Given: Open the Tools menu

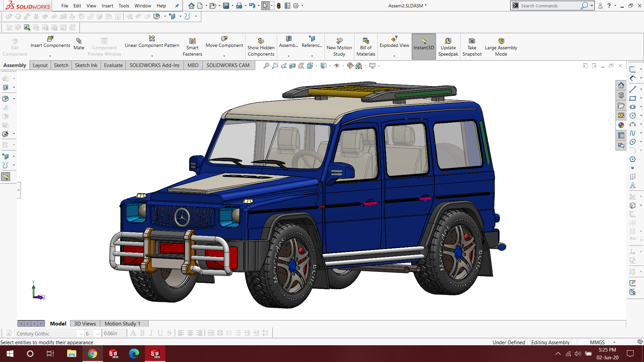Looking at the screenshot, I should pyautogui.click(x=124, y=6).
